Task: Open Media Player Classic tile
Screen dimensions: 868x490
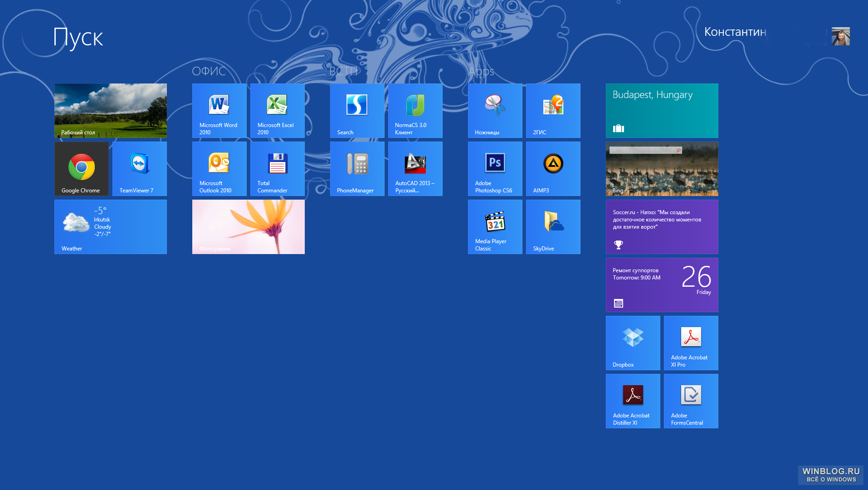Action: tap(495, 227)
